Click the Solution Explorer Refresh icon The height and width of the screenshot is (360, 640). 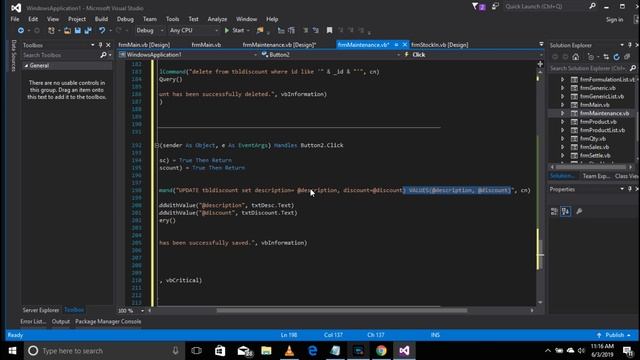pyautogui.click(x=616, y=57)
